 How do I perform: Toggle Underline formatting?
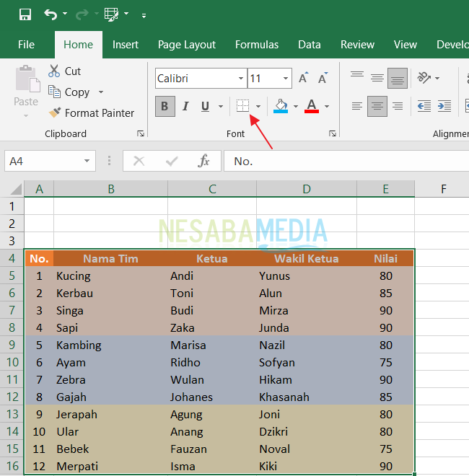[x=206, y=106]
